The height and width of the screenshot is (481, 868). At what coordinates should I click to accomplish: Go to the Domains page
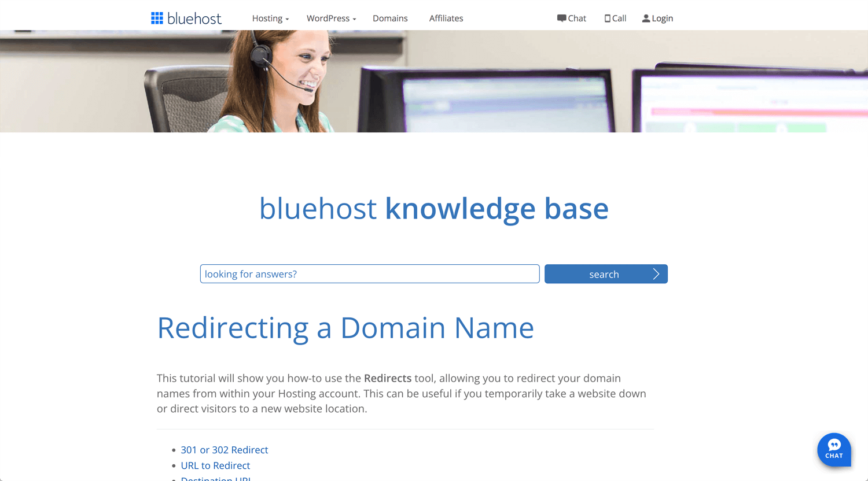tap(390, 18)
